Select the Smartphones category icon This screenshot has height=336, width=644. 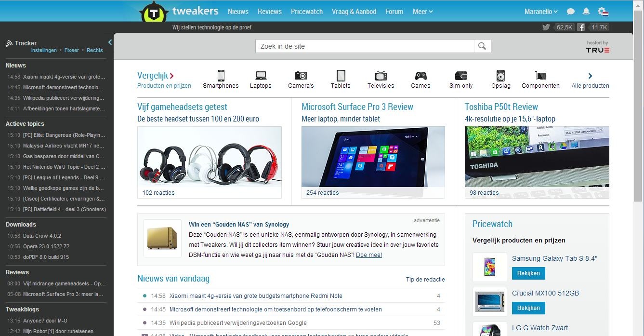pyautogui.click(x=221, y=76)
